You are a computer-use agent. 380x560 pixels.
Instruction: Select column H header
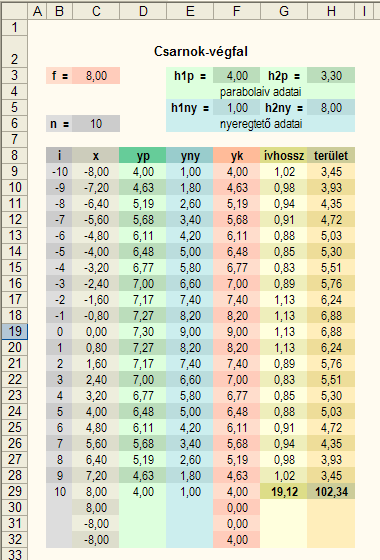click(331, 11)
